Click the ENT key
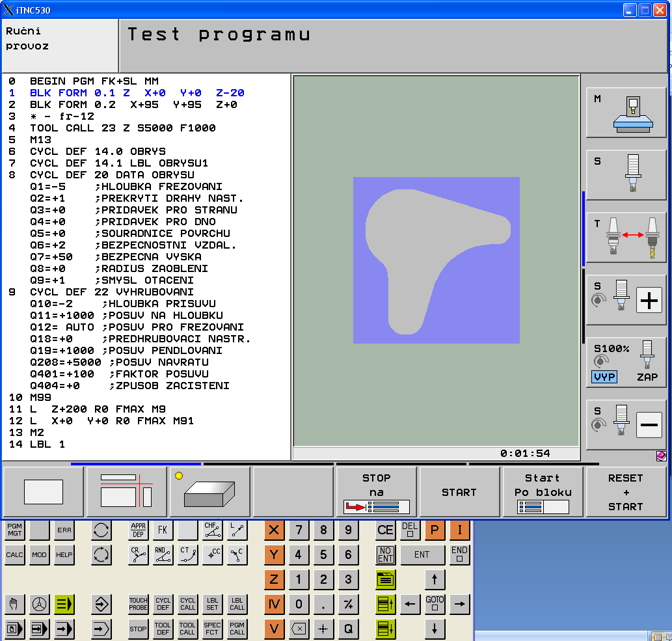Viewport: 672px width, 641px height. click(422, 554)
